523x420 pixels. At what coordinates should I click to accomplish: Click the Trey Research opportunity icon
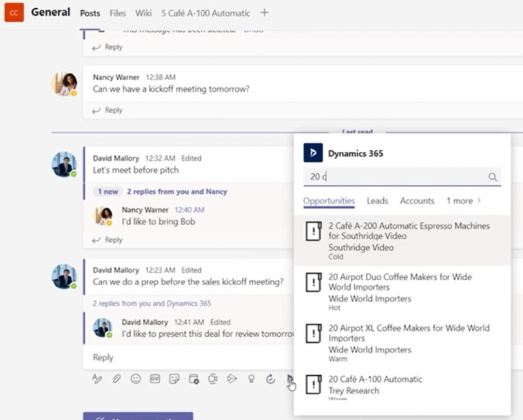(x=313, y=385)
